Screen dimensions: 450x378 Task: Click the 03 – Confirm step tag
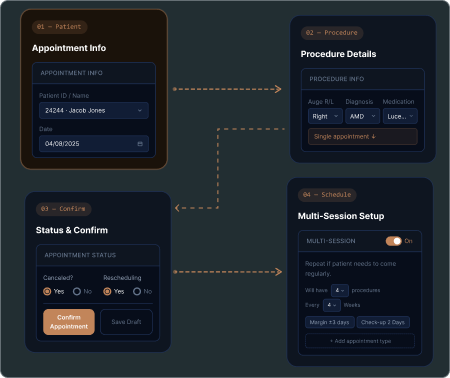click(63, 209)
